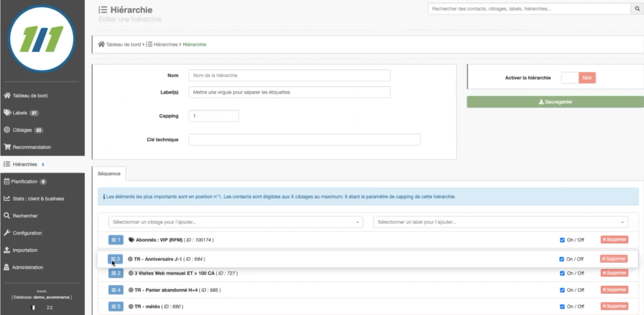The height and width of the screenshot is (315, 644).
Task: Click the Hiérarchies list icon in breadcrumb
Action: click(x=149, y=44)
